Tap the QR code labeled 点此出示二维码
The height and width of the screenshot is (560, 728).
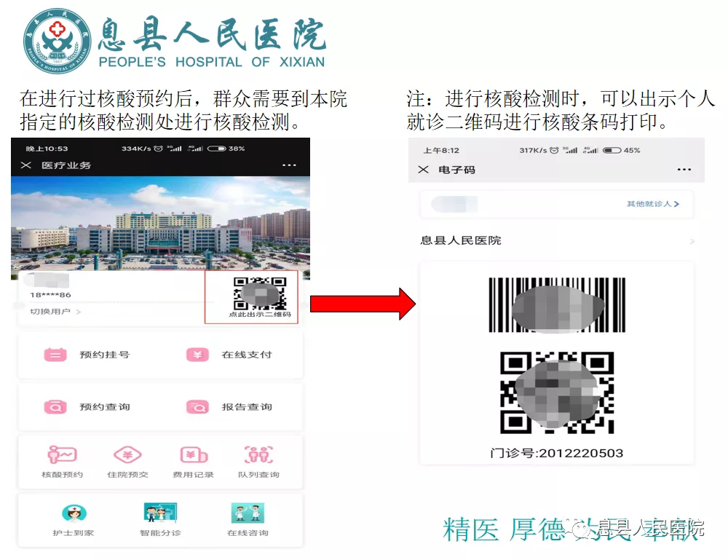(260, 293)
